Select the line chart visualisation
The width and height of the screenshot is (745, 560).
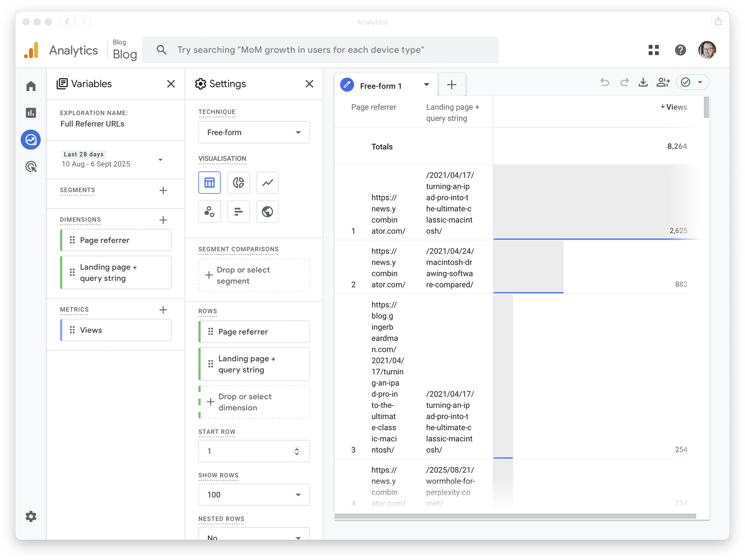267,182
